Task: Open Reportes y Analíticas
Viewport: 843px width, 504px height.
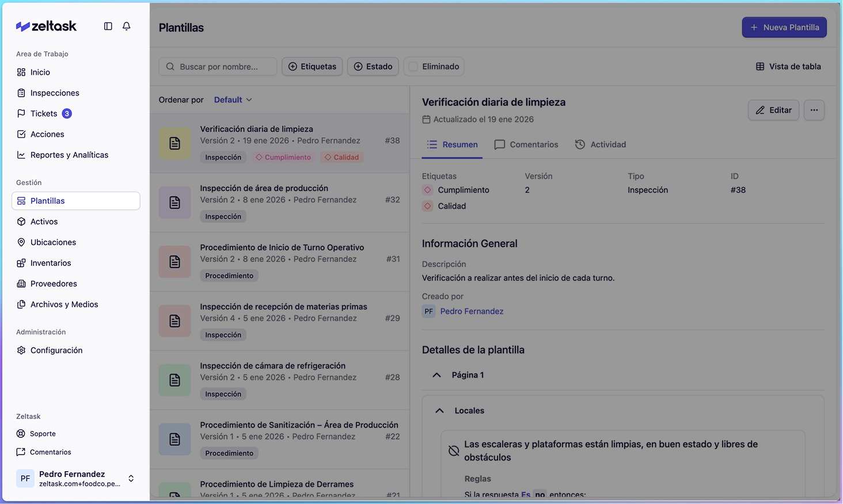Action: pos(69,155)
